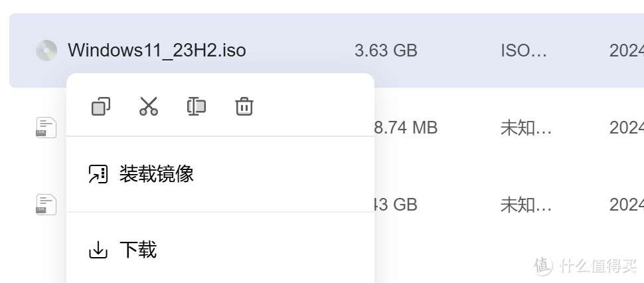Click the copy icon in the context menu
The width and height of the screenshot is (644, 283).
[101, 106]
